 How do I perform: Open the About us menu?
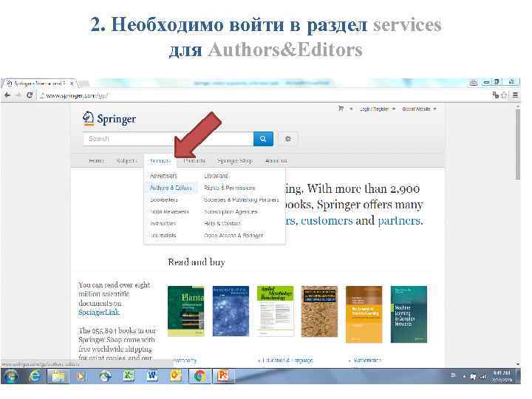pyautogui.click(x=276, y=160)
